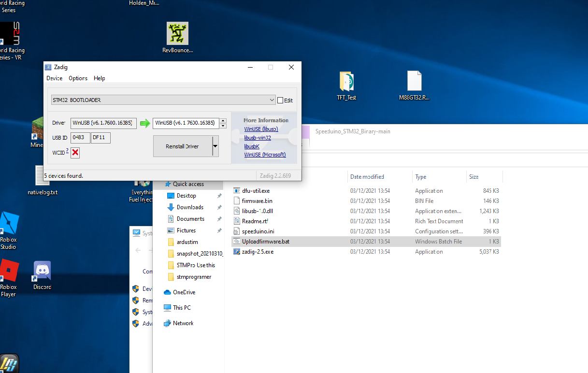Click the Rich Text Document type cell
The width and height of the screenshot is (588, 373).
pos(439,221)
